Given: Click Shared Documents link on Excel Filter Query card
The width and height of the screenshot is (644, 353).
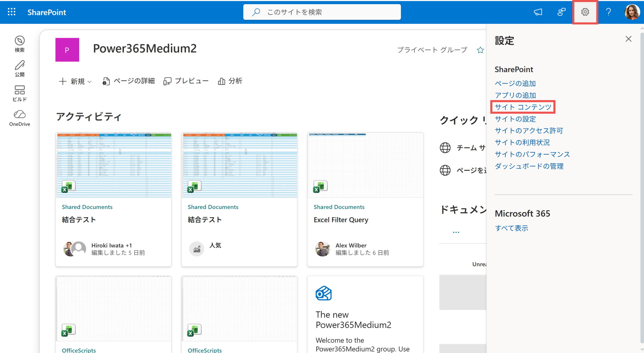Looking at the screenshot, I should [x=339, y=207].
